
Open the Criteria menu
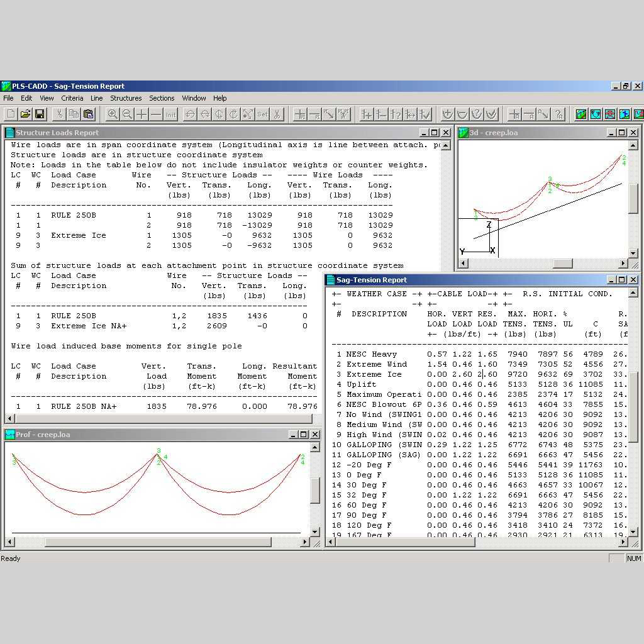coord(72,98)
